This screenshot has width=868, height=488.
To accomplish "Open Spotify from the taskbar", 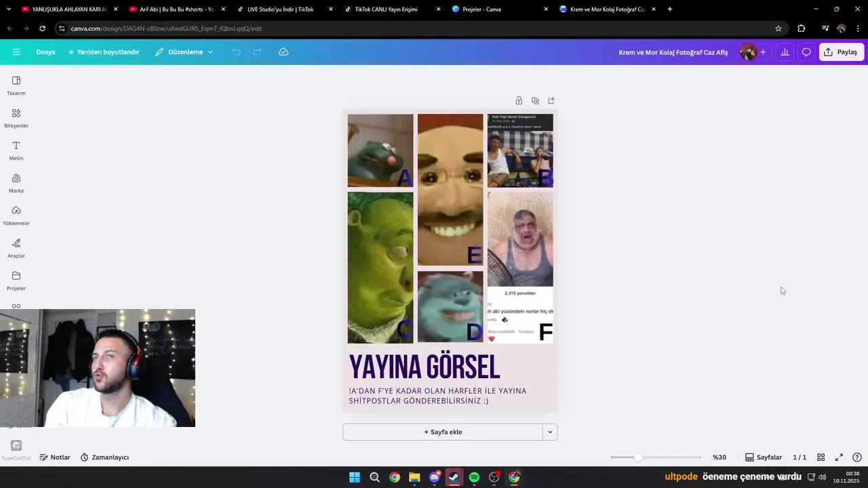I will 474,477.
